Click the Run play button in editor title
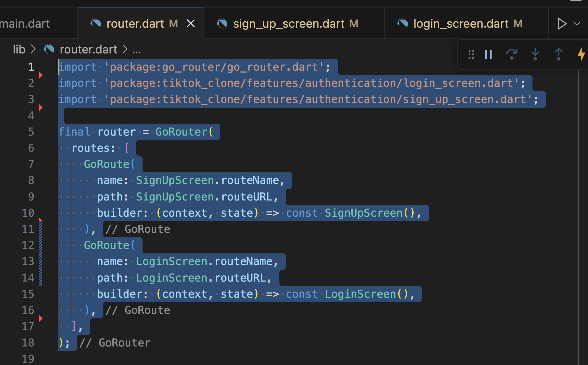Image resolution: width=588 pixels, height=365 pixels. (x=562, y=24)
